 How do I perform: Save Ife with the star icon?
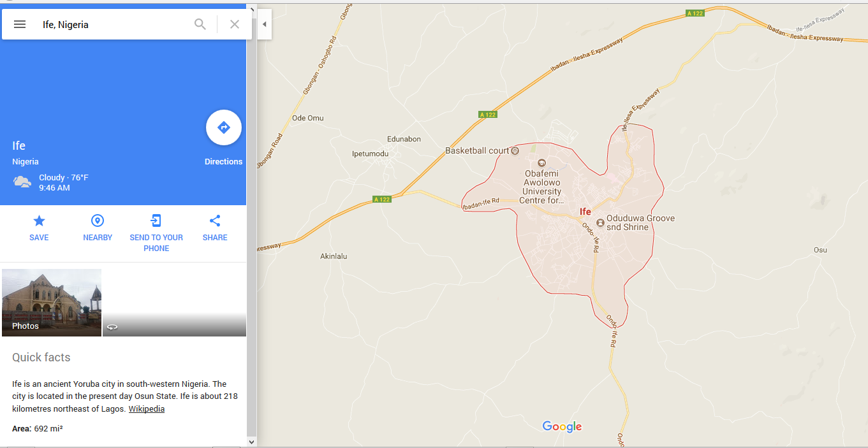[x=39, y=221]
